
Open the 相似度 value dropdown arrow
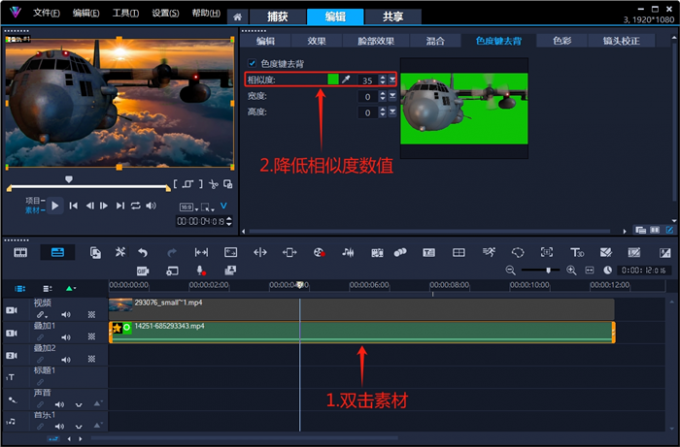pos(393,79)
